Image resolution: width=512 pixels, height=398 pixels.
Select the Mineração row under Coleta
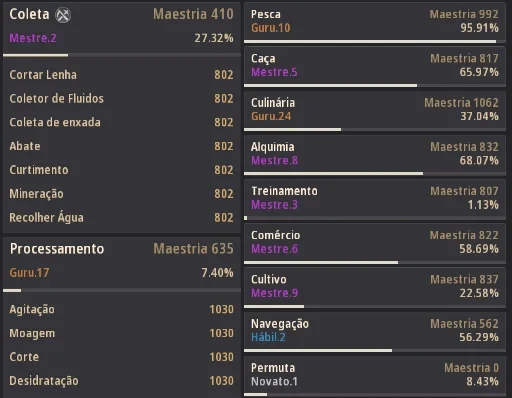coord(121,194)
